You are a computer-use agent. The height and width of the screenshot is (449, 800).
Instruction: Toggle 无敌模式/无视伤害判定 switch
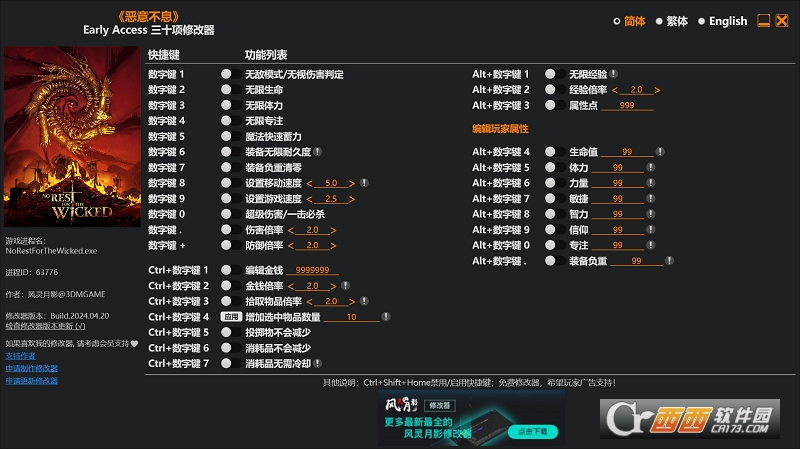tap(231, 74)
